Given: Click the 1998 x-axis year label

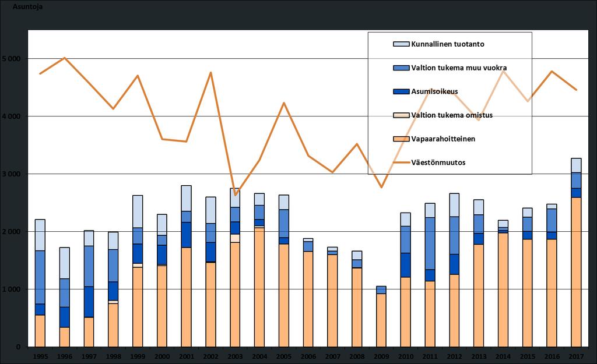Looking at the screenshot, I should (x=113, y=357).
